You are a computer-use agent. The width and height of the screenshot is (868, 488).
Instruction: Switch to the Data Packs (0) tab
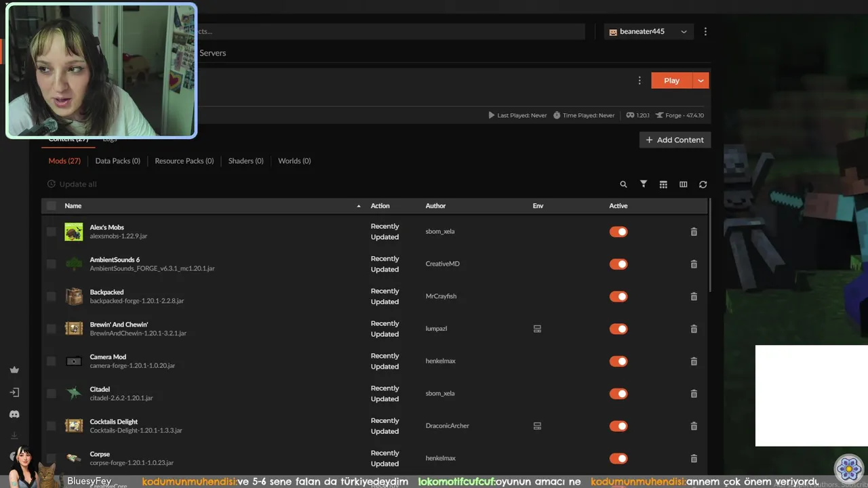pyautogui.click(x=117, y=161)
